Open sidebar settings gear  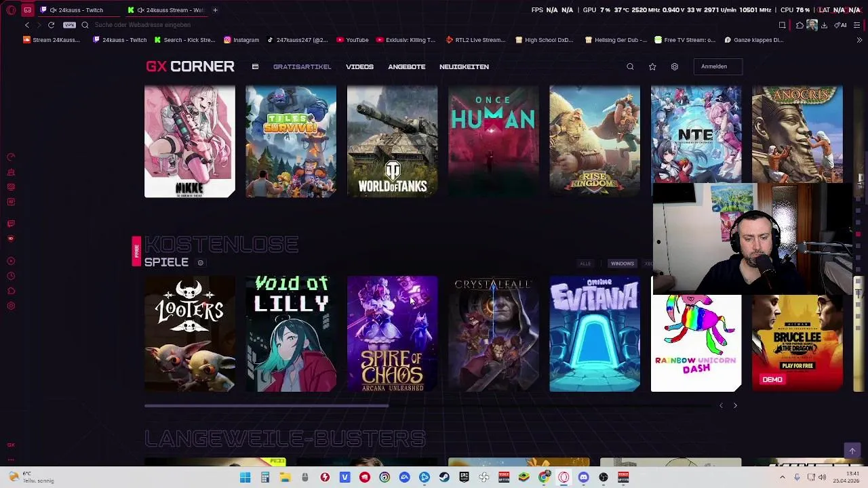point(11,306)
